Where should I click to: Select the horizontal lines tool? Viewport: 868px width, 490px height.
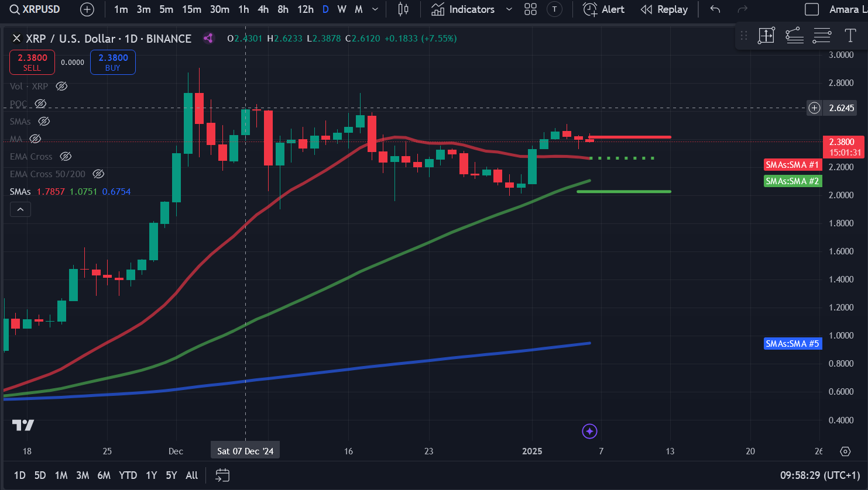[x=822, y=36]
